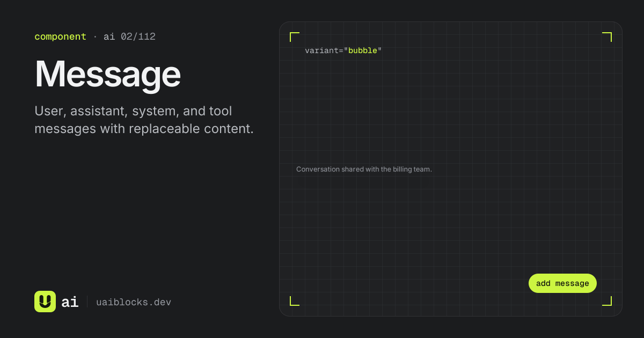This screenshot has height=338, width=644.
Task: Click the top-right corner bracket marker
Action: (x=607, y=36)
